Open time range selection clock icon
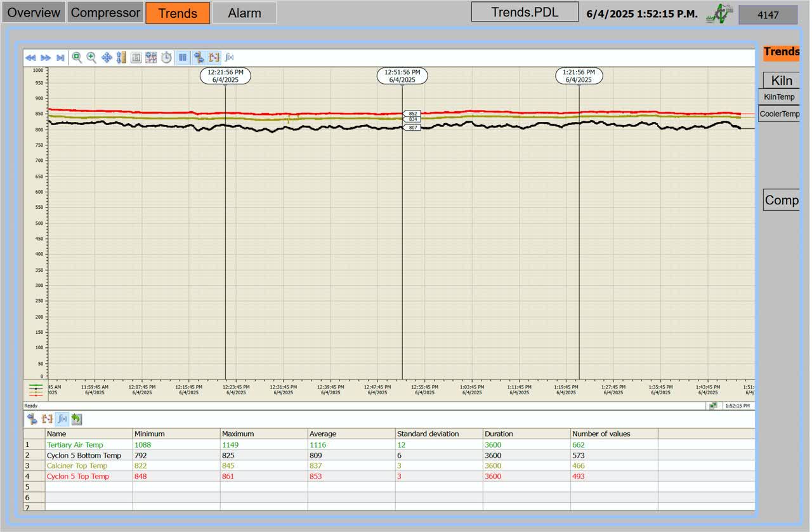 pyautogui.click(x=166, y=58)
